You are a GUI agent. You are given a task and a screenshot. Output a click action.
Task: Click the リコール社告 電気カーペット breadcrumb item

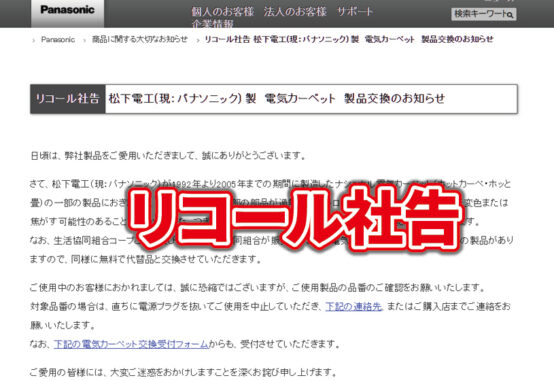pos(349,39)
